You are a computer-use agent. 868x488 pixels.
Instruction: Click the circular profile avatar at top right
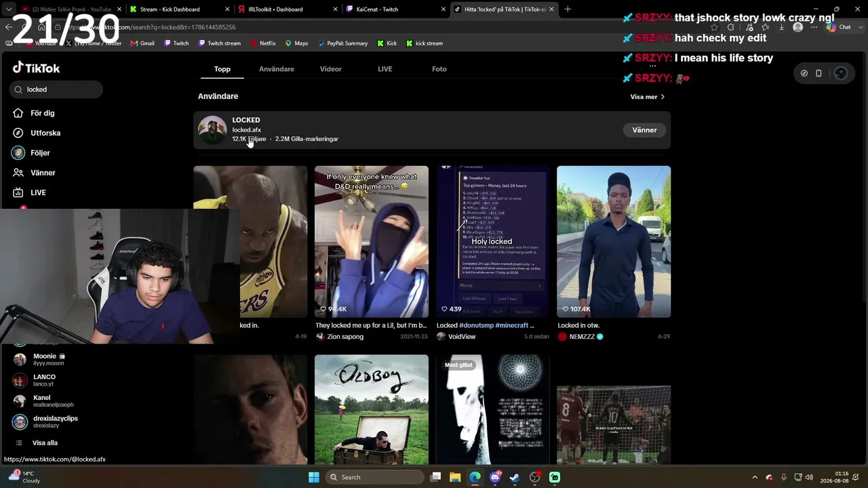(x=841, y=73)
